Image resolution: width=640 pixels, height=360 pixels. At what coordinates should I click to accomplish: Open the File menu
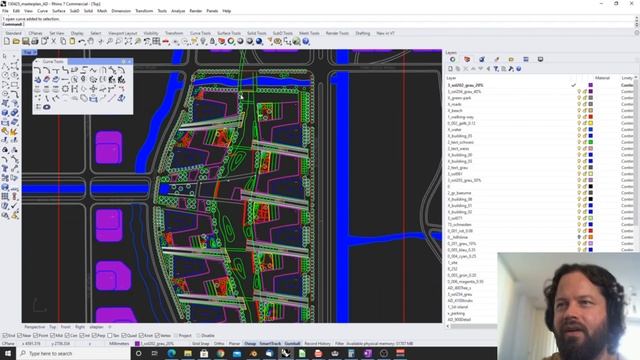(5, 11)
